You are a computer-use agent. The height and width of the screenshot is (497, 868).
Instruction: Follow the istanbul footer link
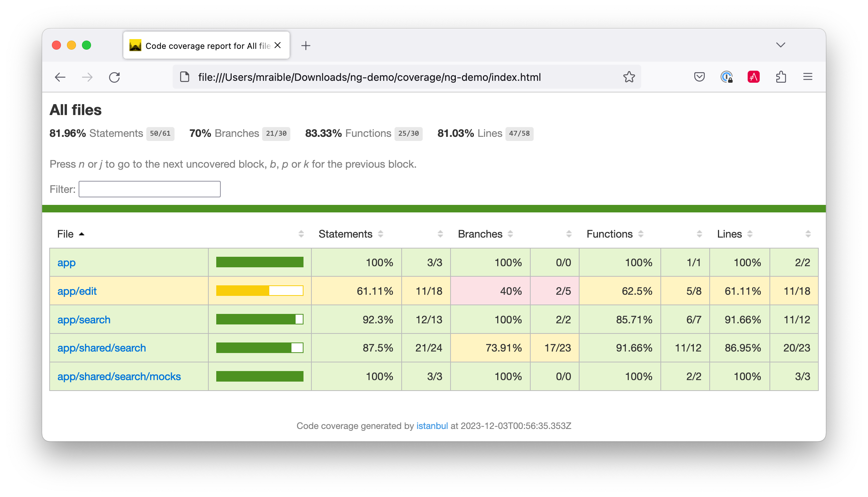(432, 426)
